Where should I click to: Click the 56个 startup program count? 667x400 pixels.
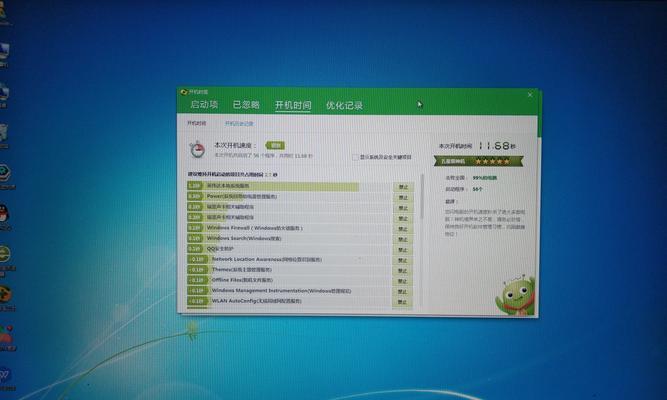[477, 189]
